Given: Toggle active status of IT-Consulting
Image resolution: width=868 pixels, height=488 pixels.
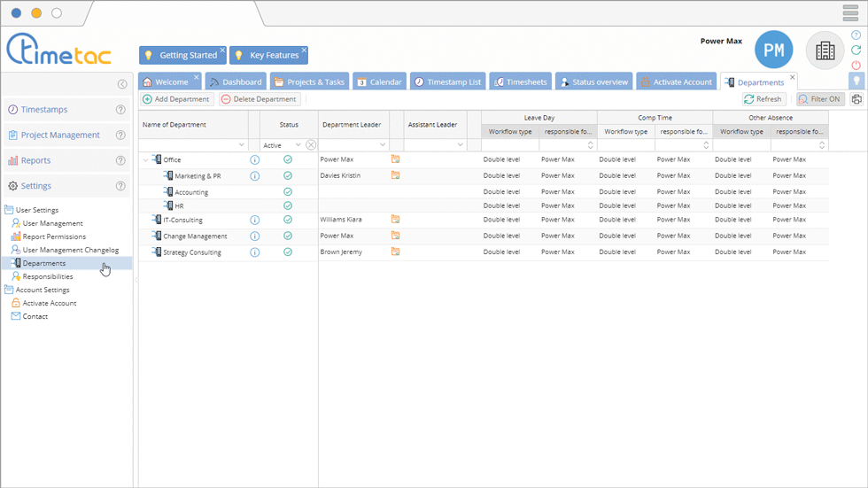Looking at the screenshot, I should coord(288,219).
